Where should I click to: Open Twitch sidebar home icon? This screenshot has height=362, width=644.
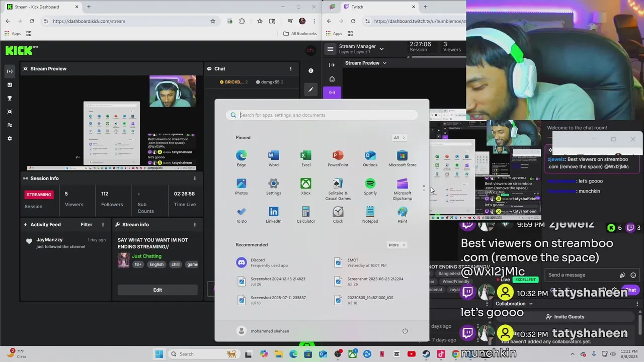(332, 79)
